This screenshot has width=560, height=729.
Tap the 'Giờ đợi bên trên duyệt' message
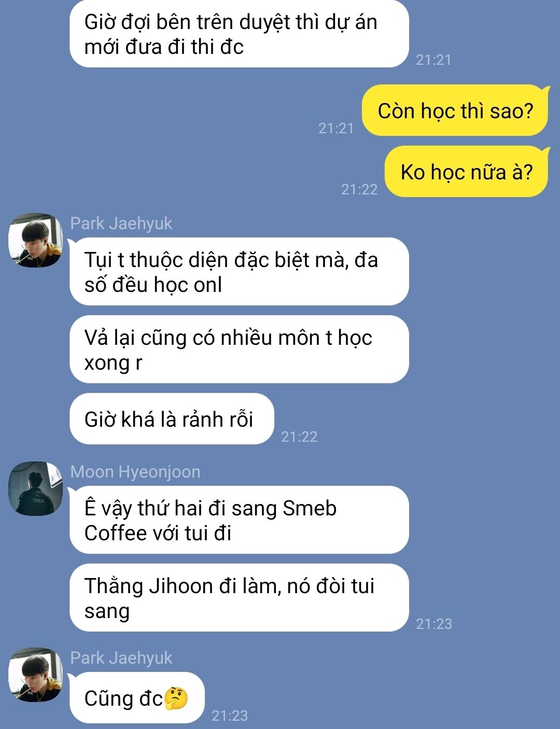click(x=239, y=34)
